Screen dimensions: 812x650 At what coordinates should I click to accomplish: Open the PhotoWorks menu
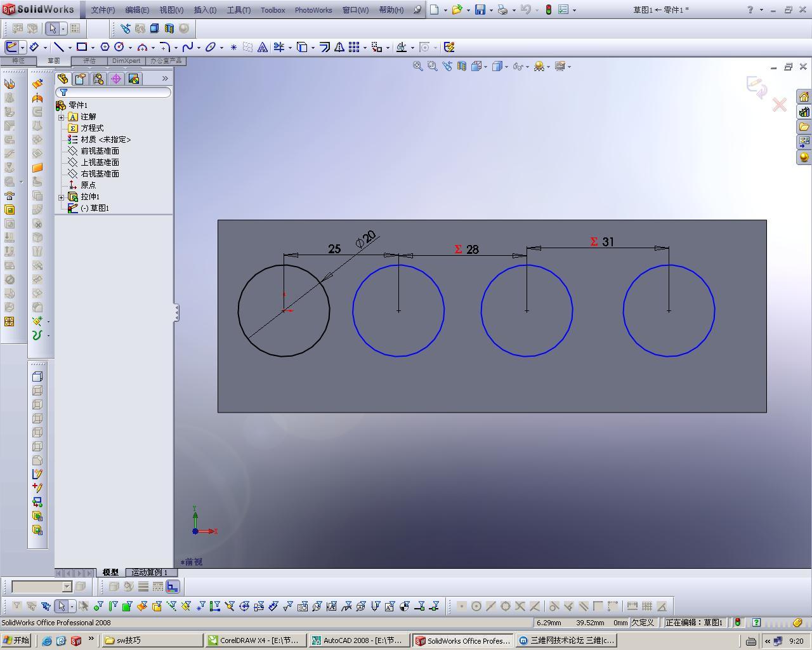[313, 10]
